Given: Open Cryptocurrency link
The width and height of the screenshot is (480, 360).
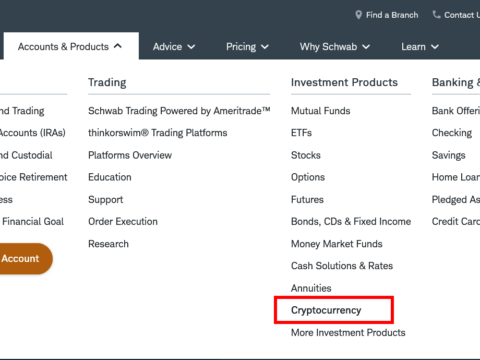Looking at the screenshot, I should point(326,310).
